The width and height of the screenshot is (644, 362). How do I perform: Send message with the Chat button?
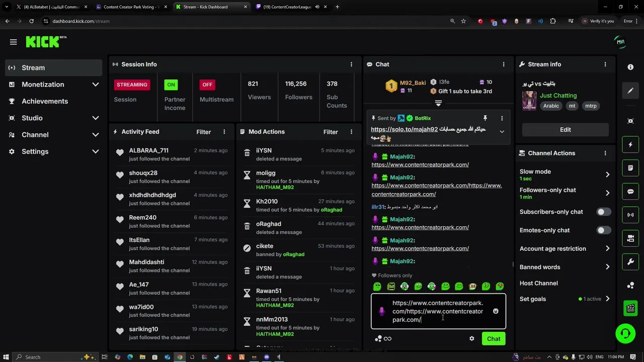[494, 339]
